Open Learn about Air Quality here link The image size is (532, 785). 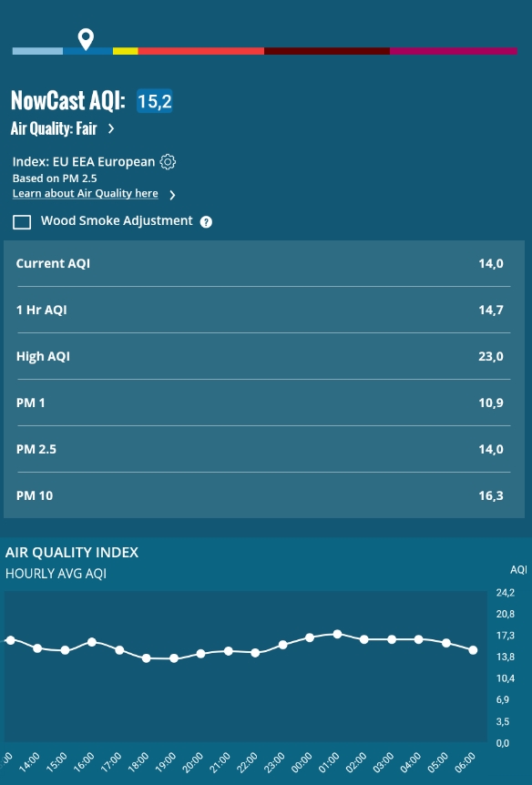coord(85,193)
